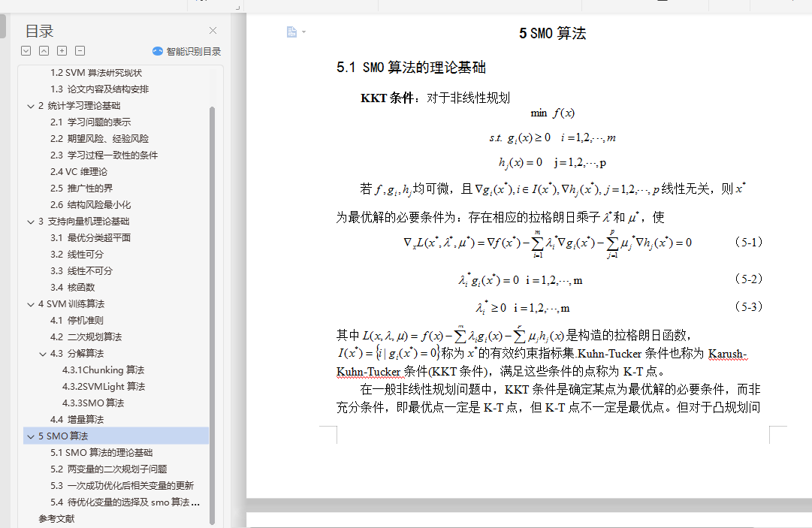Click the equation number (5-2)
The height and width of the screenshot is (528, 812).
coord(749,279)
